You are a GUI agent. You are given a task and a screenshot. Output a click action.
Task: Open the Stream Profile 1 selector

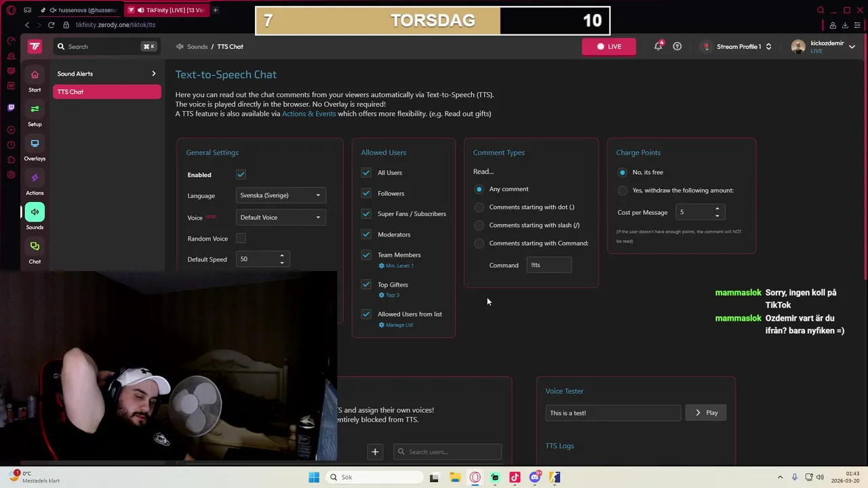pyautogui.click(x=738, y=46)
